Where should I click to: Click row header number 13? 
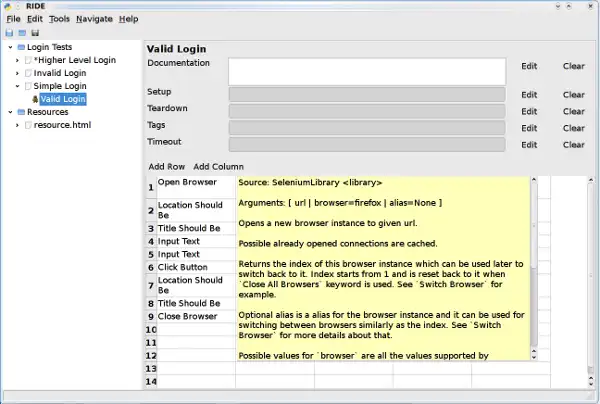coord(151,369)
